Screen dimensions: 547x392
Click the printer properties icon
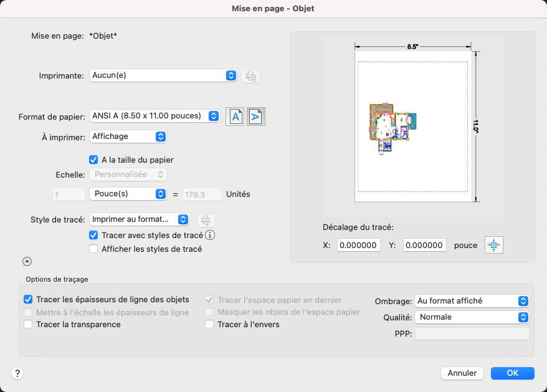tap(250, 76)
